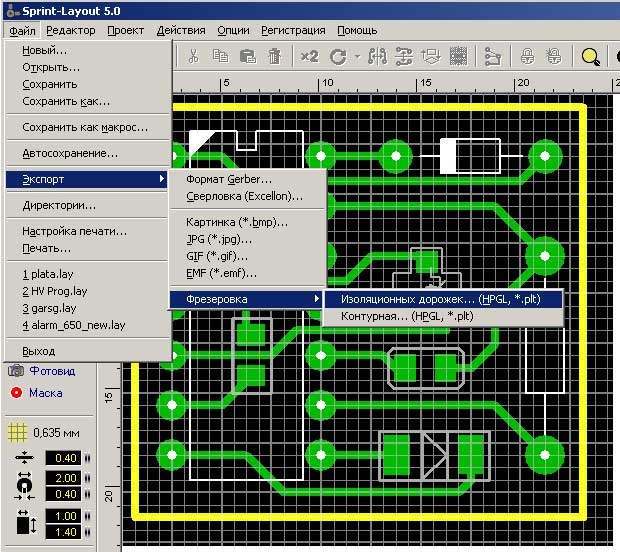This screenshot has width=620, height=552.
Task: Click the connection nodes toolbar icon
Action: click(x=492, y=56)
